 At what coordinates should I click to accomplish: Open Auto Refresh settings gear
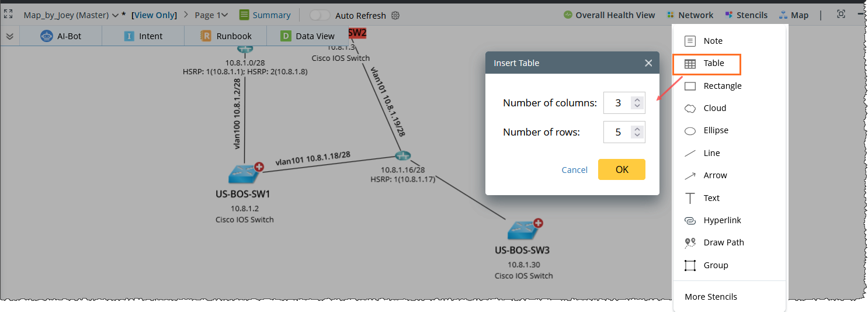click(395, 15)
